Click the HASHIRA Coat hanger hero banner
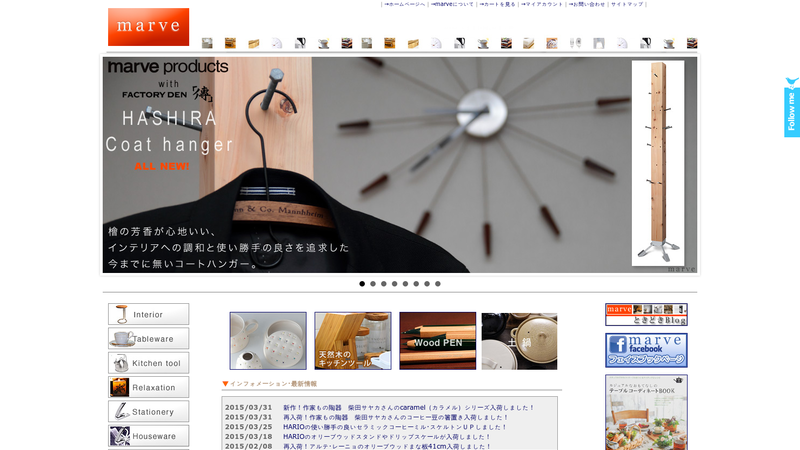Screen dimensions: 800x450 399,165
